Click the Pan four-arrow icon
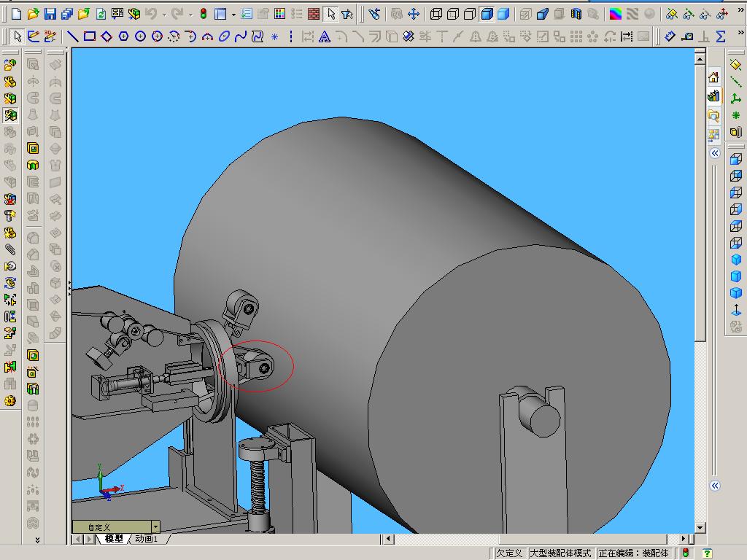The width and height of the screenshot is (747, 560). 414,15
